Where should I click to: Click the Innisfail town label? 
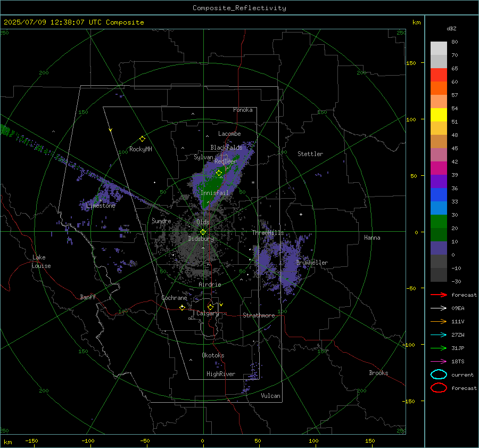pos(214,193)
